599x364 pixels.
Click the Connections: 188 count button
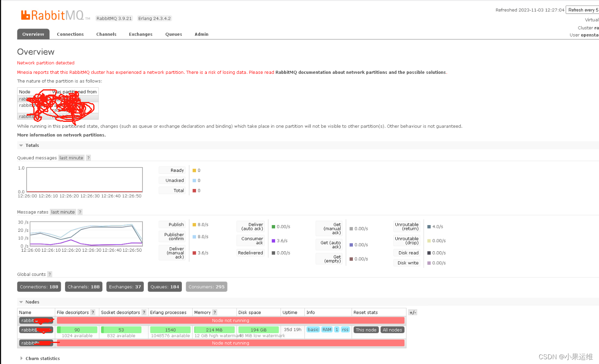click(39, 287)
